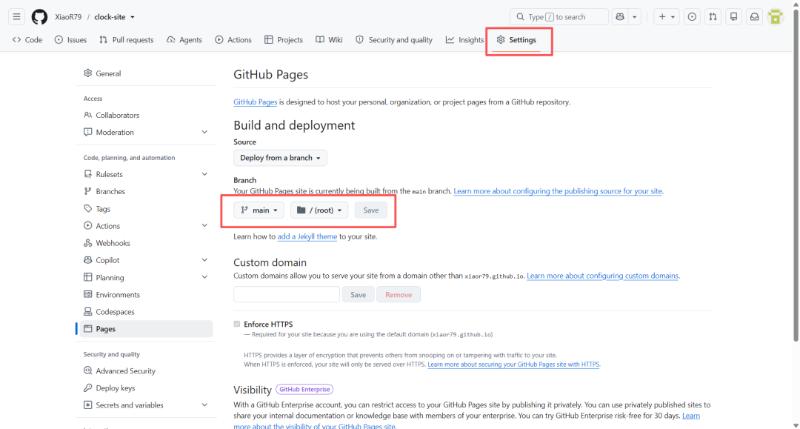Click the Pages browser icon in sidebar

[x=88, y=329]
